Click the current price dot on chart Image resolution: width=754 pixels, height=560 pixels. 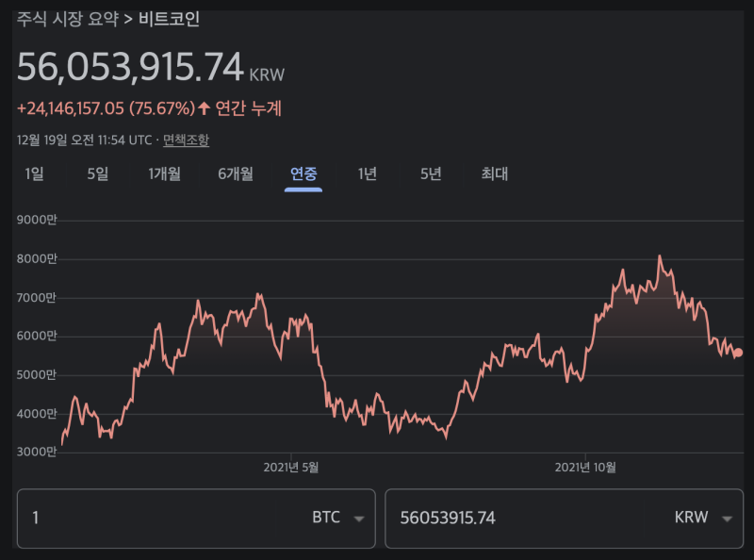pos(739,353)
